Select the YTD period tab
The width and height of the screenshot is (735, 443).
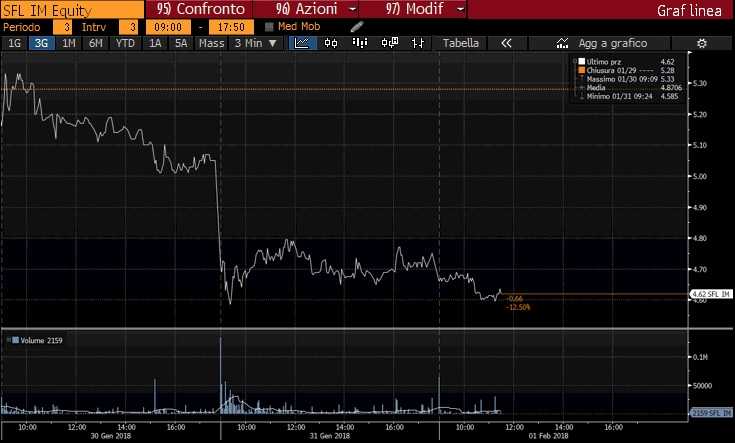(125, 43)
